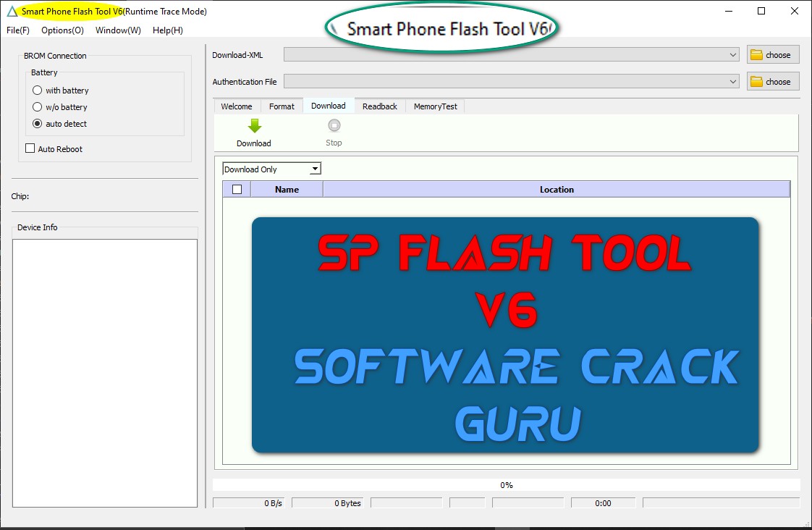Open the File(F) menu
This screenshot has width=812, height=530.
[18, 30]
